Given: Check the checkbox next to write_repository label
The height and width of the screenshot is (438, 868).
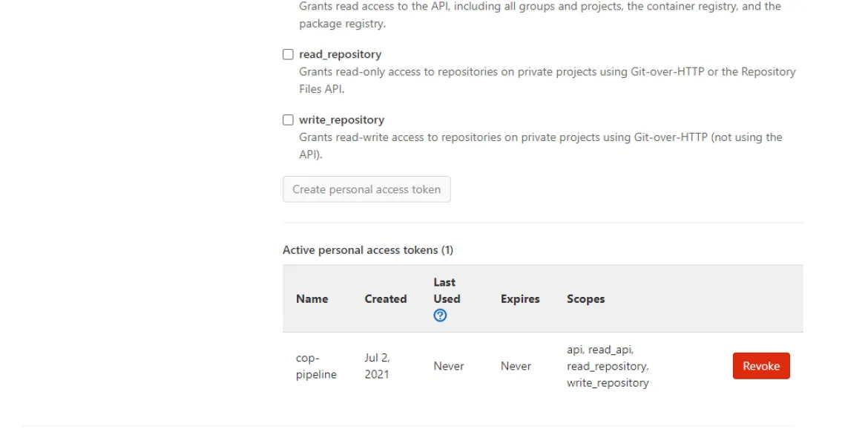Looking at the screenshot, I should click(288, 120).
